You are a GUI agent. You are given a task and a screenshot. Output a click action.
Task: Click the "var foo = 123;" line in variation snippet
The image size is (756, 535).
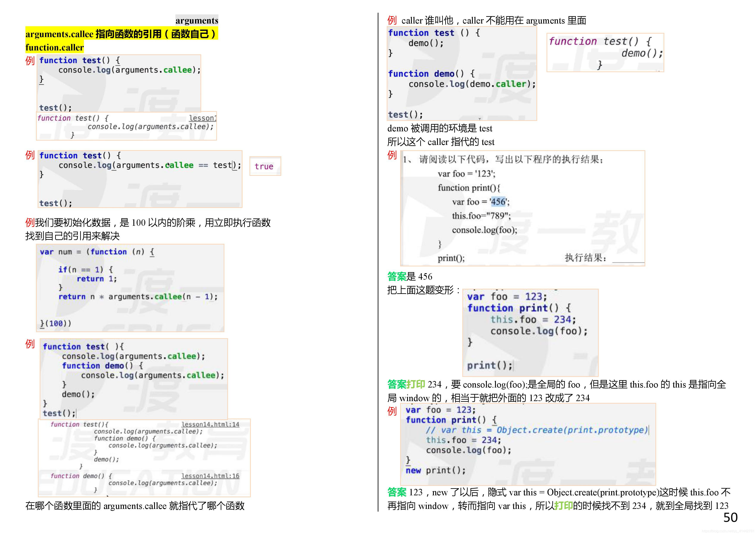[x=507, y=297]
